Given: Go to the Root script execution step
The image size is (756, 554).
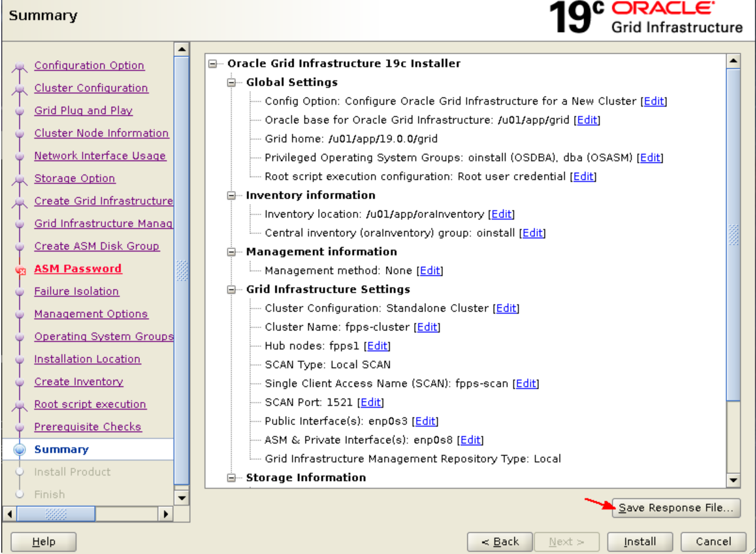Looking at the screenshot, I should [90, 404].
